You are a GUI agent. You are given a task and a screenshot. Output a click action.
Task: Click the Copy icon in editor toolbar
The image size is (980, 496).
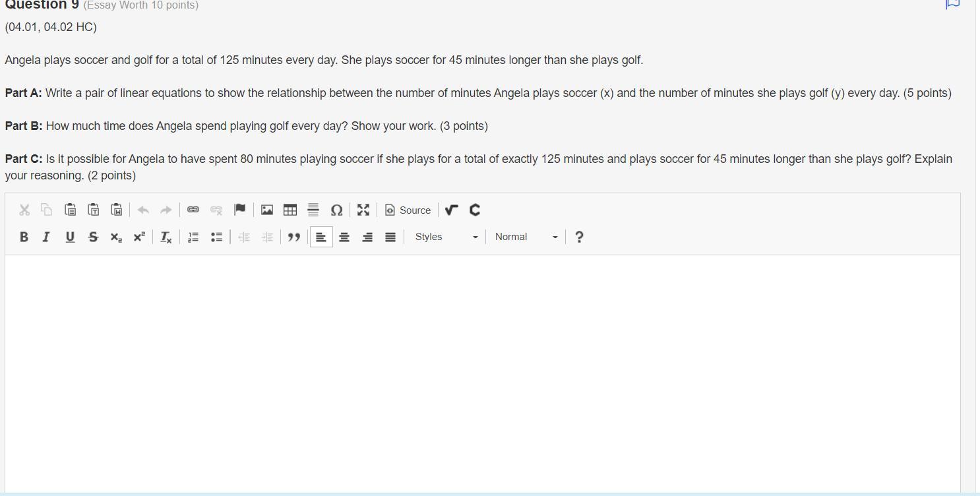point(47,210)
